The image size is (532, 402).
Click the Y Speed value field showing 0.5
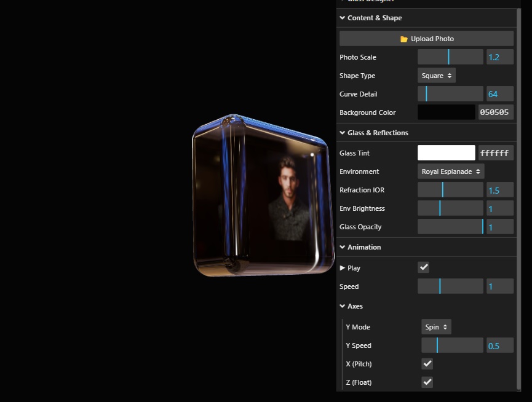(499, 345)
